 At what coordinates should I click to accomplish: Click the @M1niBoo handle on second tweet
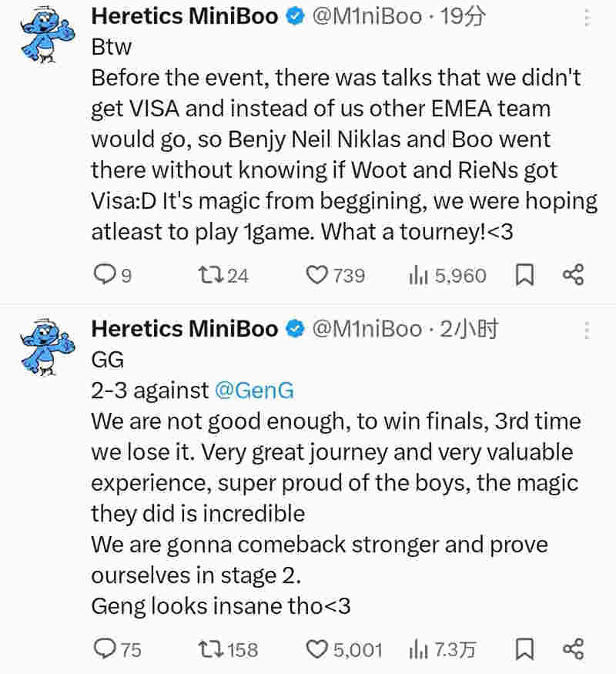(x=367, y=329)
